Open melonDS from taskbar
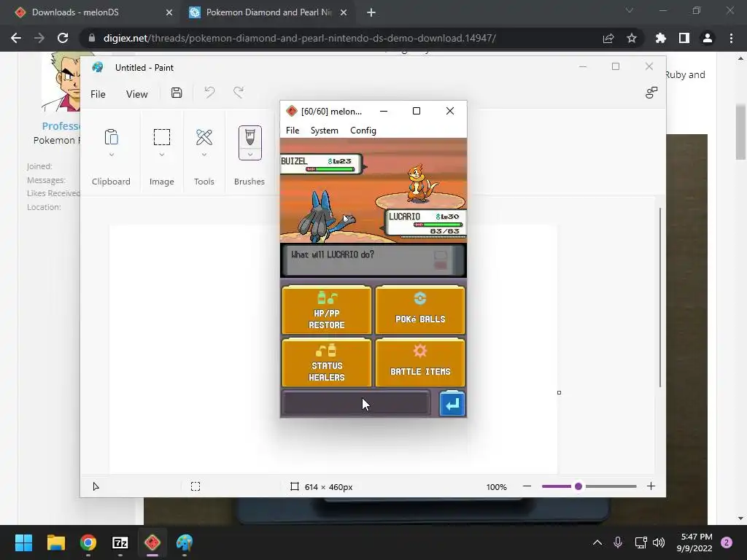The height and width of the screenshot is (560, 747). (152, 542)
